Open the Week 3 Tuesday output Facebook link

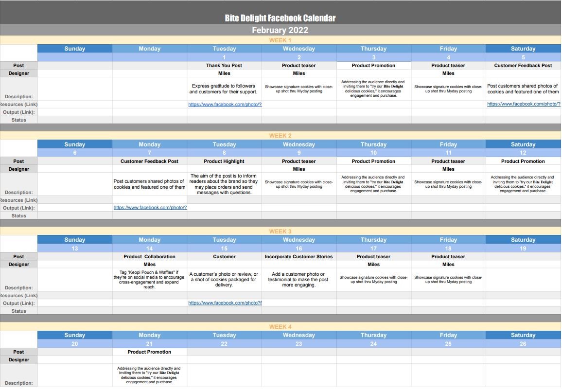[225, 303]
